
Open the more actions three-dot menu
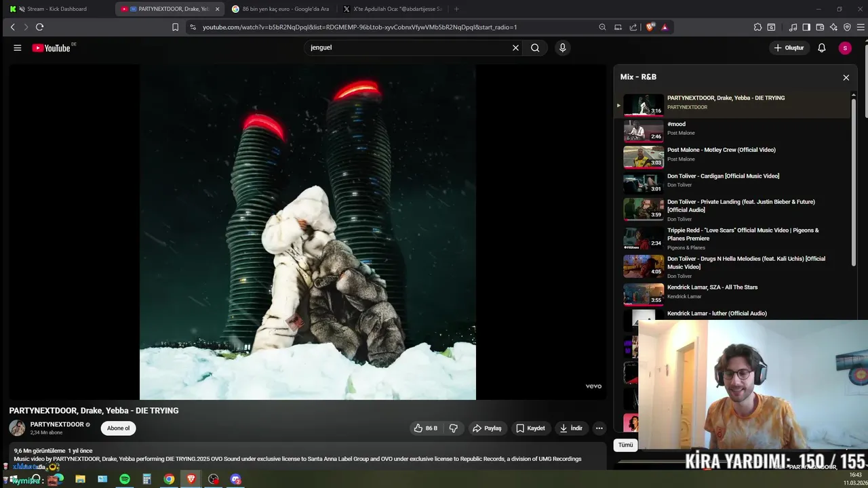pyautogui.click(x=599, y=428)
